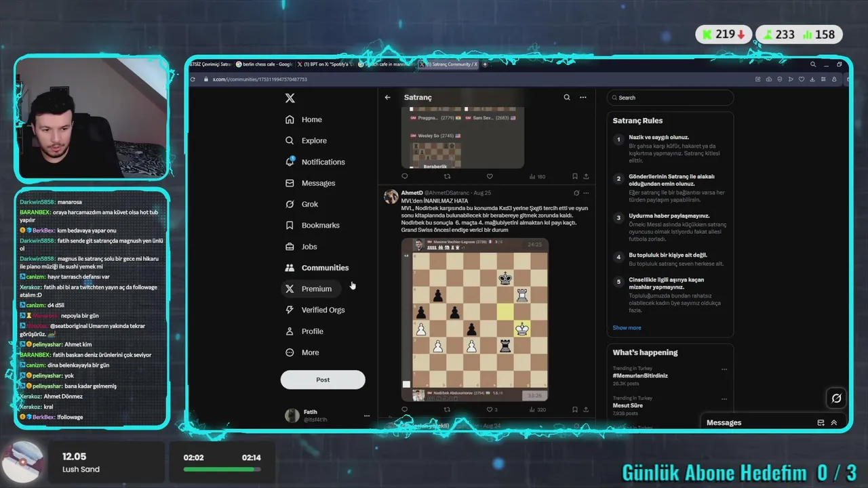Reply to the post with 180 views

tap(405, 176)
